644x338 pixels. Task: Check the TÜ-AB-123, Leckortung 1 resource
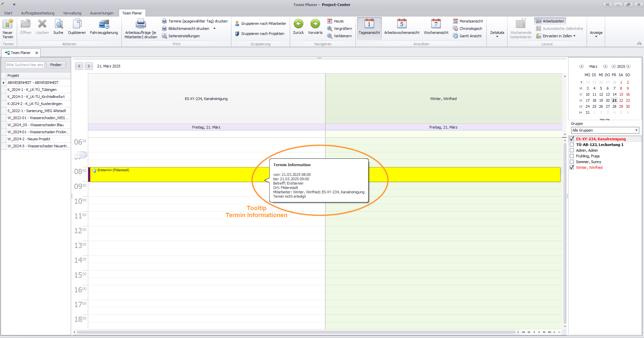point(572,145)
